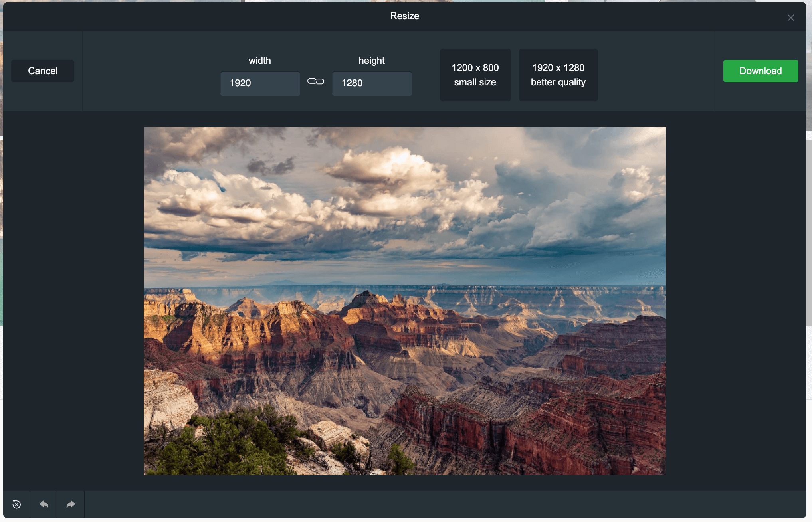
Task: Click the green Download button
Action: click(x=760, y=71)
